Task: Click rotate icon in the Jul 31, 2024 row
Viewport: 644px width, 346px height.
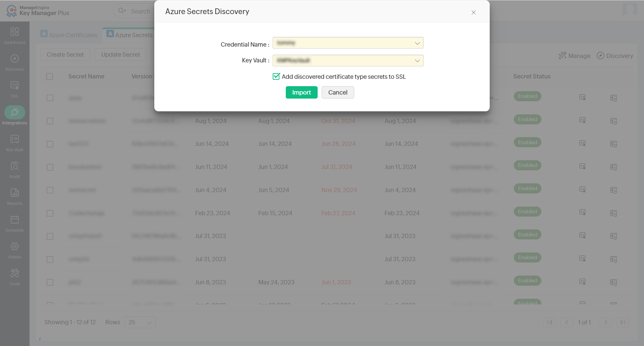Action: [x=613, y=167]
